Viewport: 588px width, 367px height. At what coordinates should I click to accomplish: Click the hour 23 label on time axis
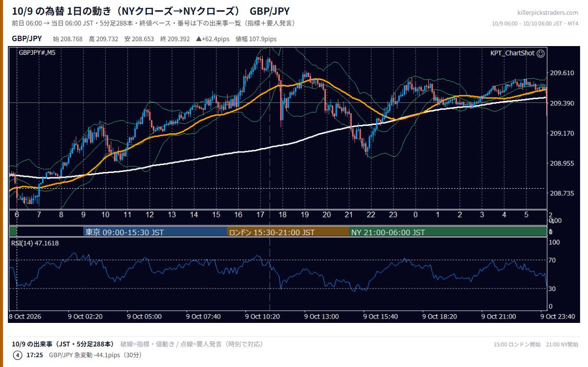pos(393,215)
